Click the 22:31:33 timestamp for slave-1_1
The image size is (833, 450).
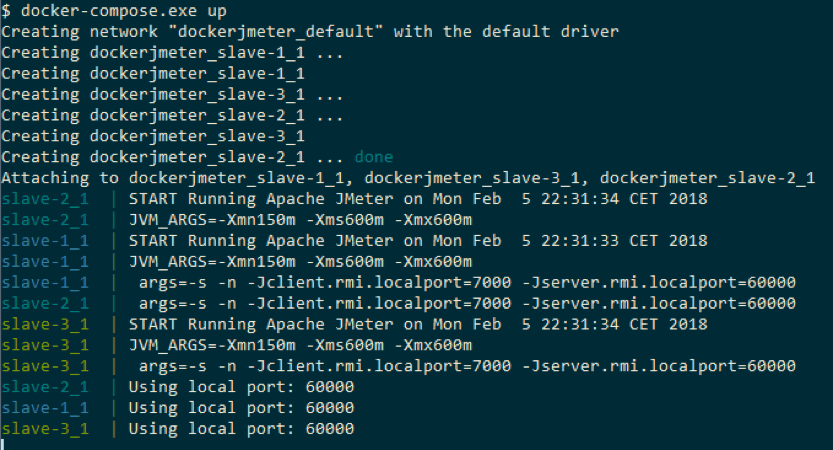[580, 241]
